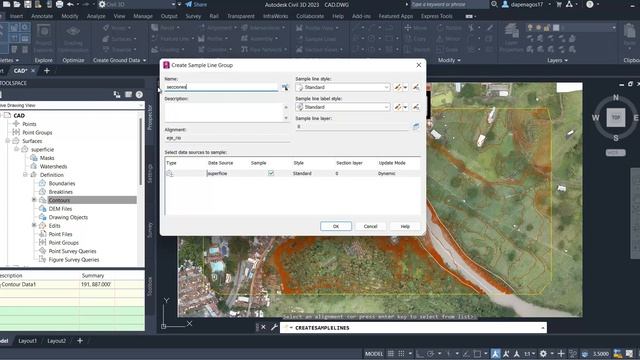Expand Create Ground Data panel dropdown
Screen dimensions: 640x360
tap(119, 60)
